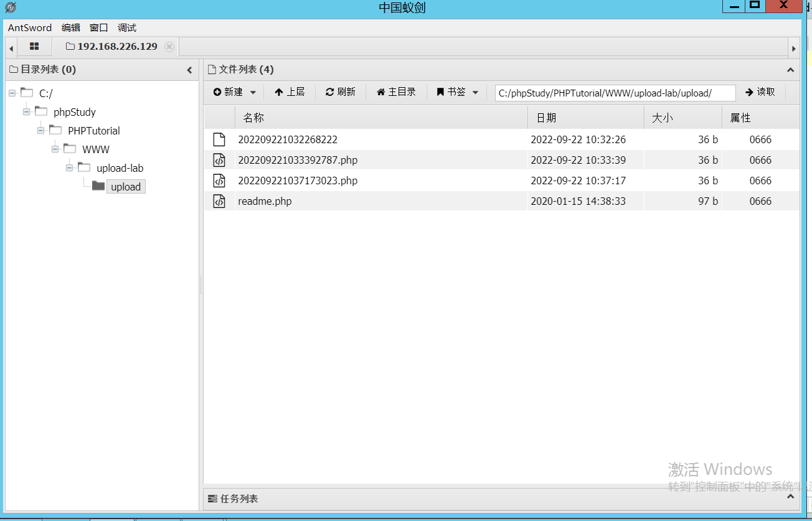Expand the 任务列表 panel chevron
The image size is (812, 521).
791,497
